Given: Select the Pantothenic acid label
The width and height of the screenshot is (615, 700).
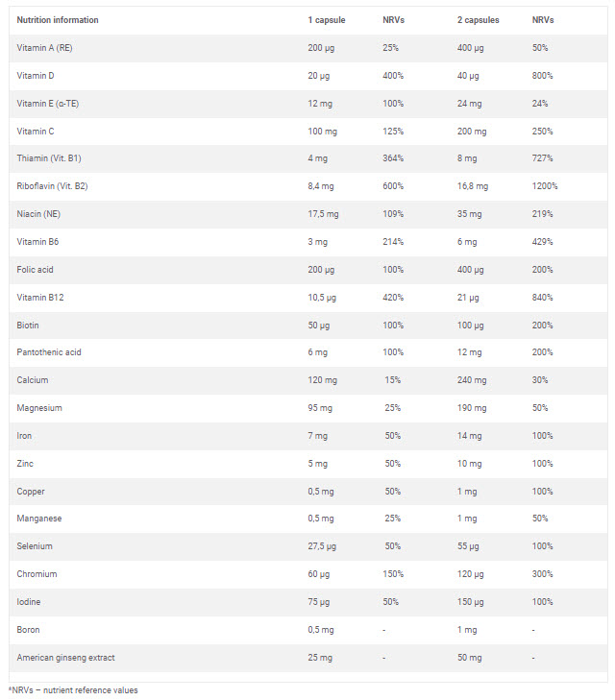Looking at the screenshot, I should click(49, 352).
